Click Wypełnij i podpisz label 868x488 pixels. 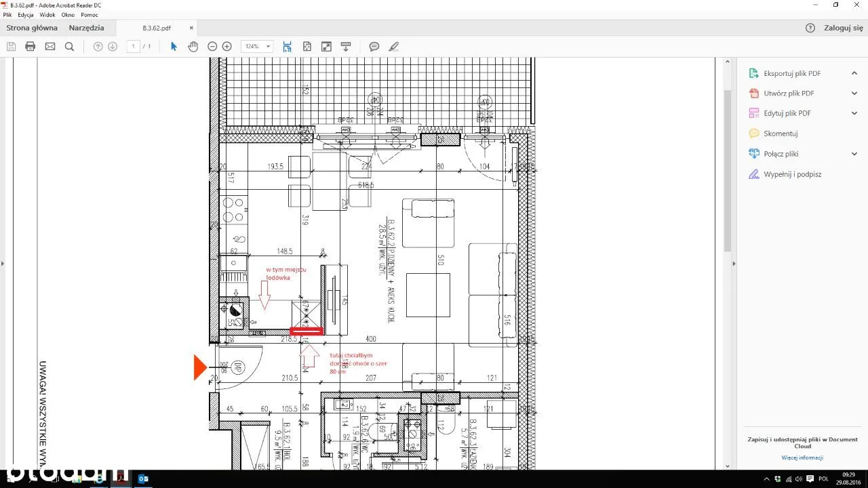pyautogui.click(x=793, y=174)
